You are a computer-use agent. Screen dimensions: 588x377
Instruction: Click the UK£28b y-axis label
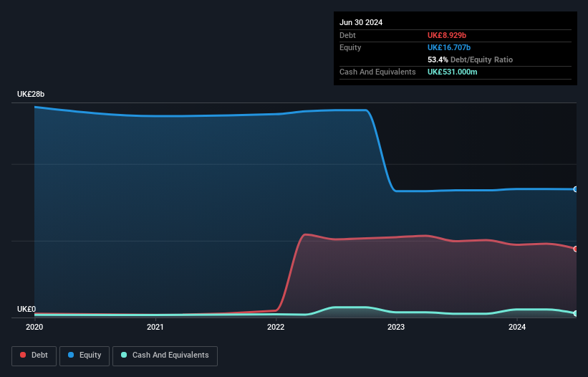[31, 94]
